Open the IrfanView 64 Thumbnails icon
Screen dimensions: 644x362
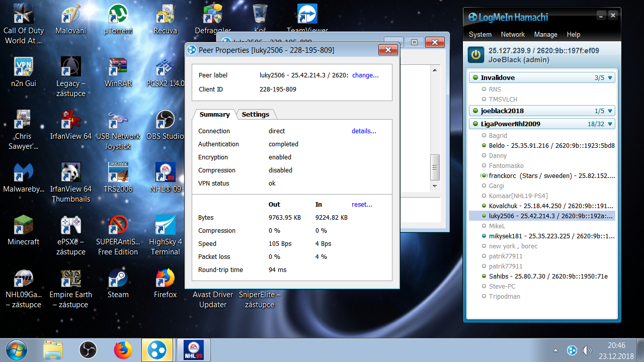coord(71,182)
